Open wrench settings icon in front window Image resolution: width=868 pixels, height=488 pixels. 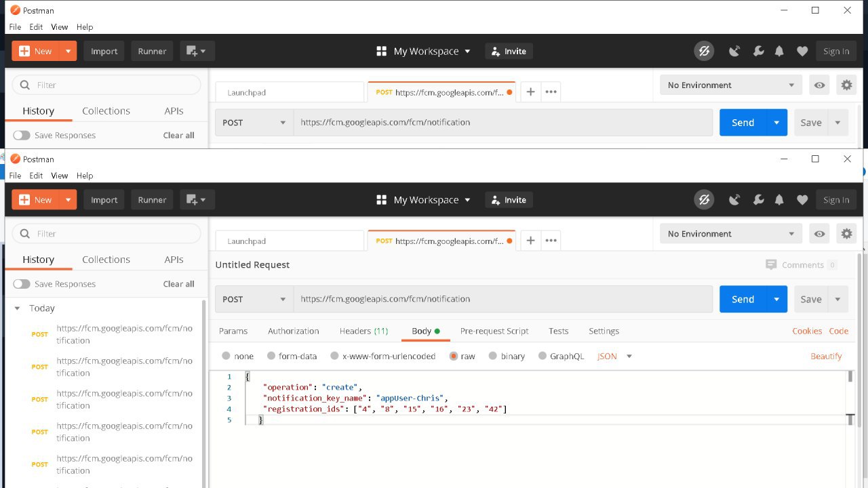pos(758,200)
